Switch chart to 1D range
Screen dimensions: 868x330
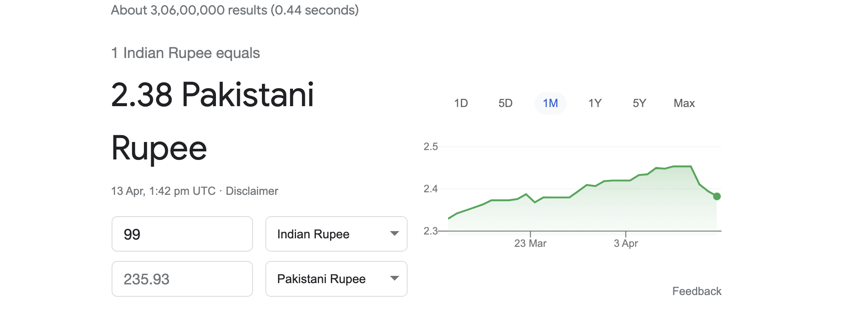click(461, 103)
